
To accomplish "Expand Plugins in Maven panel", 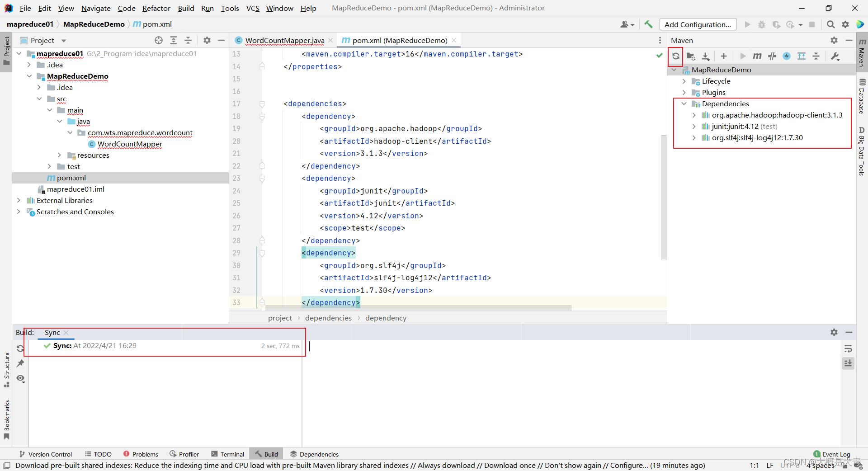I will tap(684, 92).
